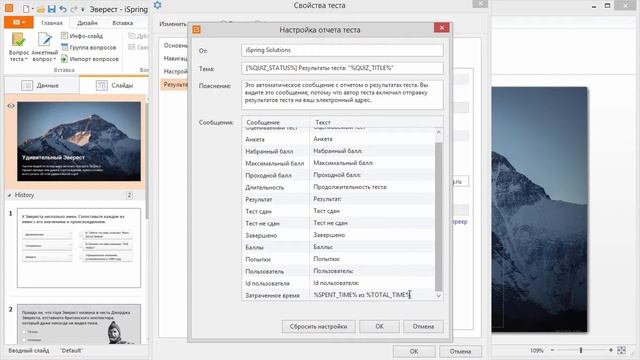Click the New document icon in title bar

coord(26,9)
